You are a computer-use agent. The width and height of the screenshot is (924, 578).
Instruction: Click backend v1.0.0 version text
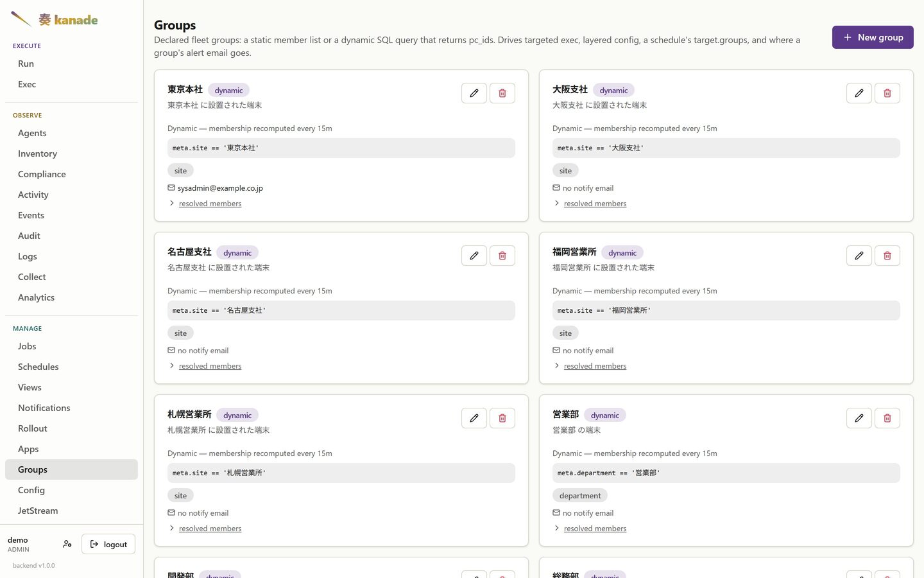(33, 566)
